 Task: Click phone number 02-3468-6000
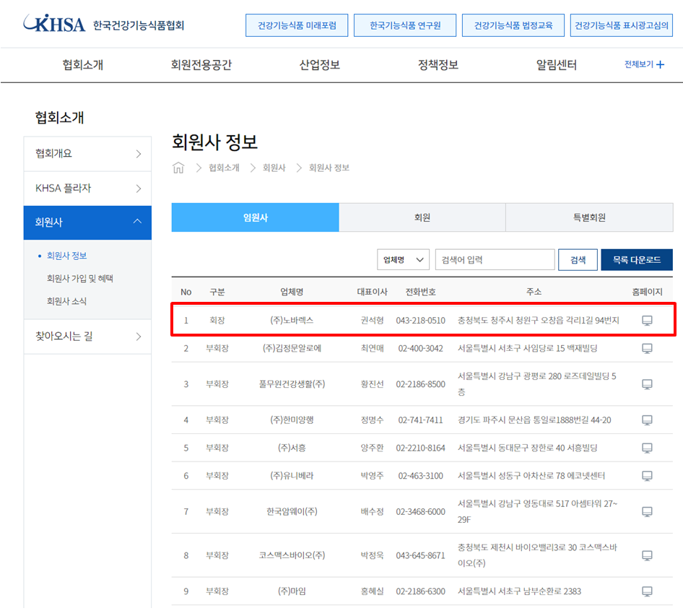tap(420, 511)
